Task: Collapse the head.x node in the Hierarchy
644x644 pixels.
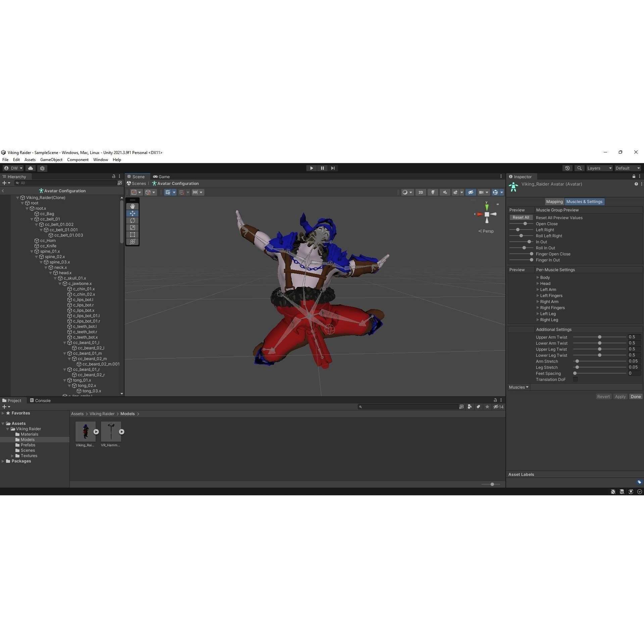Action: 50,273
